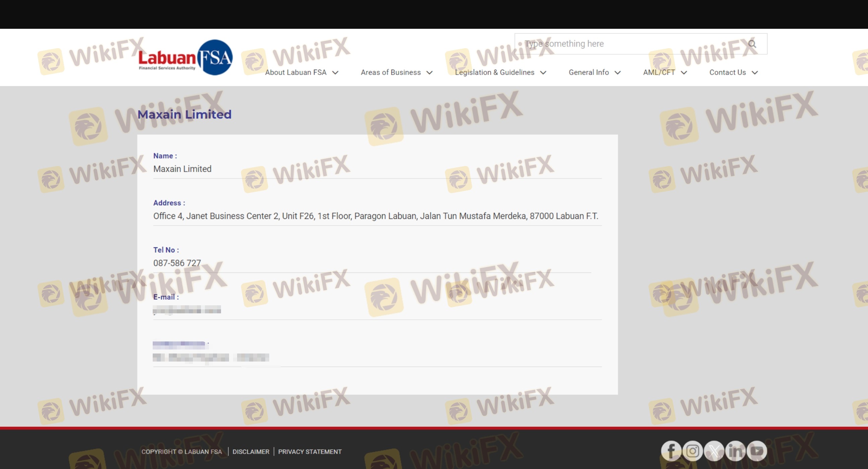Open the Contact Us menu
868x469 pixels.
[x=727, y=72]
